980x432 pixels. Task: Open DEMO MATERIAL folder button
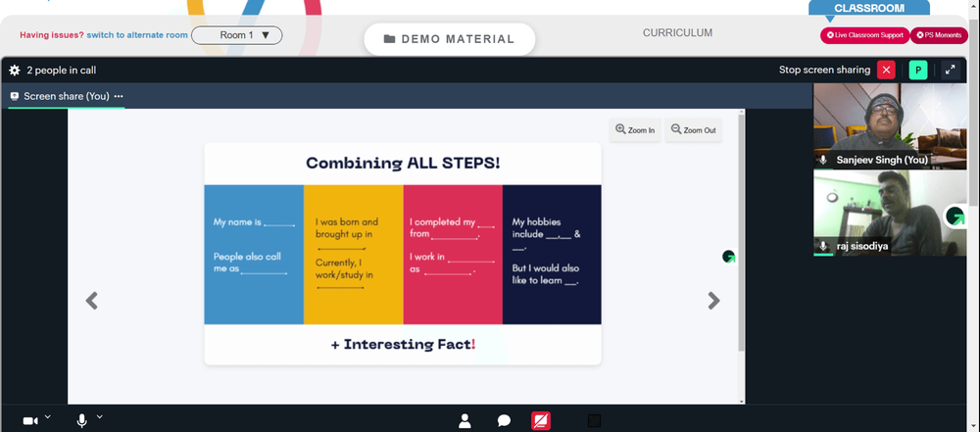coord(450,39)
